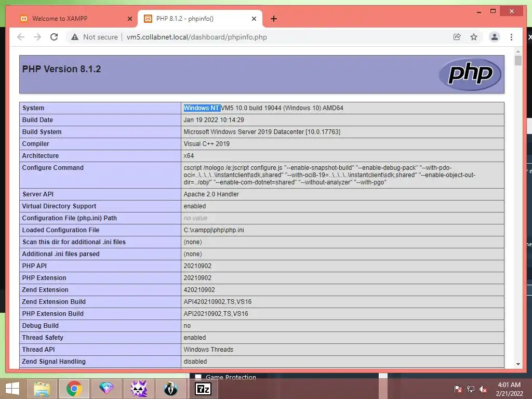Screen dimensions: 532x399
Task: Go forward using the forward arrow
Action: coord(37,37)
